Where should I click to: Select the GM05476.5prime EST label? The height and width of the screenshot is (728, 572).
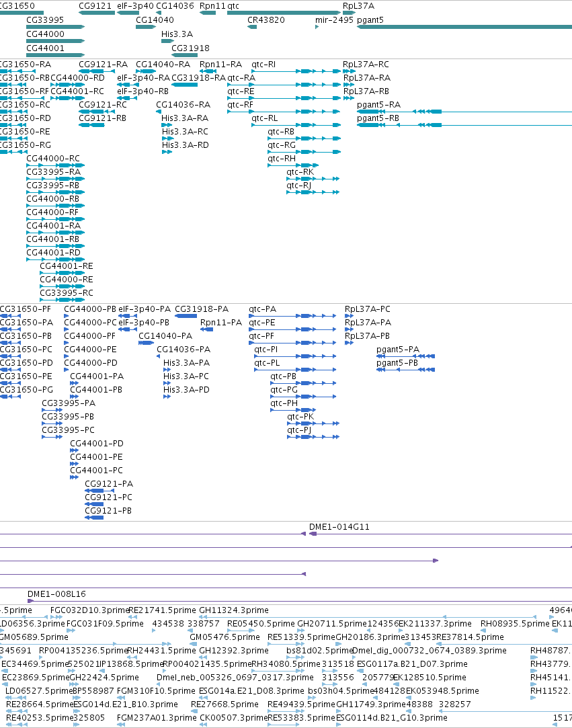(x=224, y=637)
